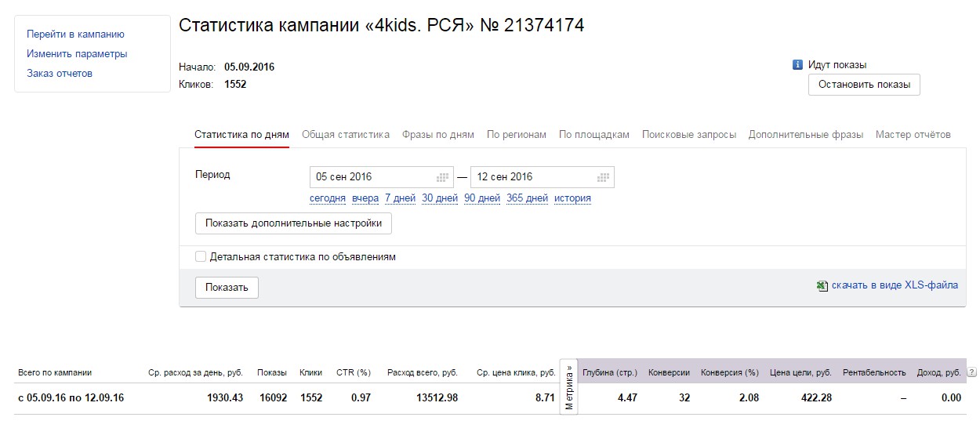Toggle Детальная статистика по объявлениям checkbox

pyautogui.click(x=201, y=256)
